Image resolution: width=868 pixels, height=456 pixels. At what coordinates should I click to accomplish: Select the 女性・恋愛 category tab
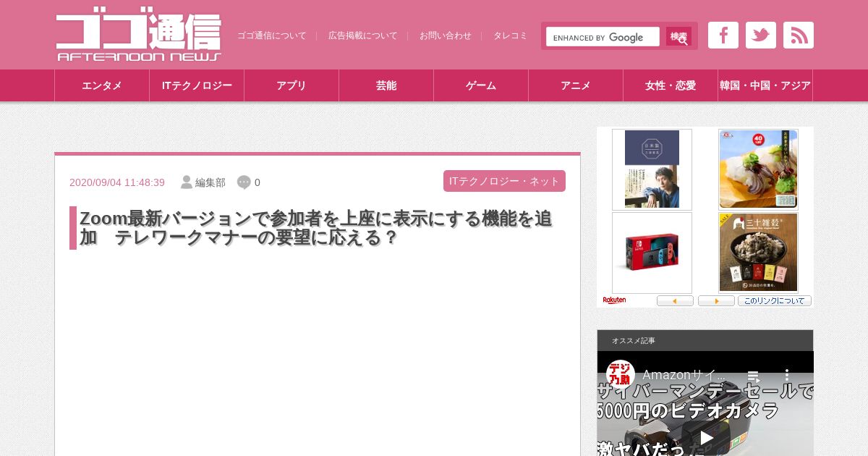click(671, 85)
